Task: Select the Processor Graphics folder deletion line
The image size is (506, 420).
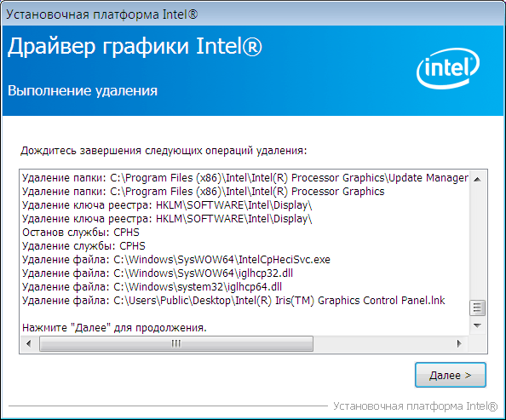Action: click(204, 192)
